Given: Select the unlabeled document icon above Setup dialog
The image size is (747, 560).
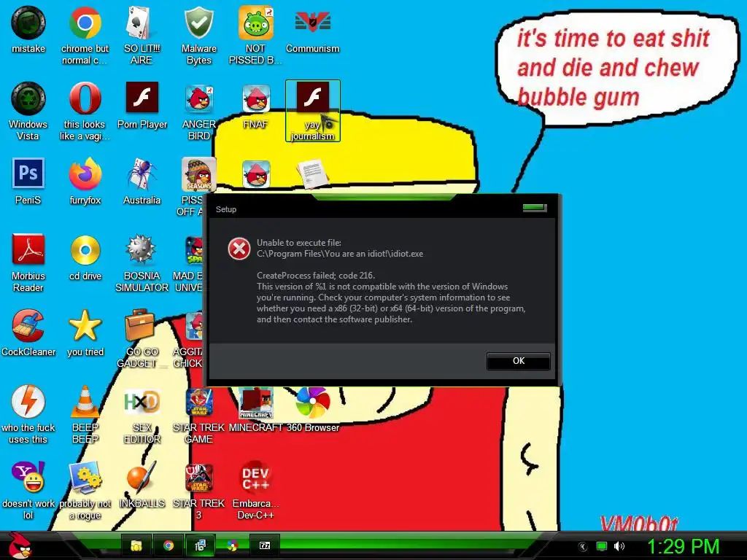Looking at the screenshot, I should click(312, 174).
